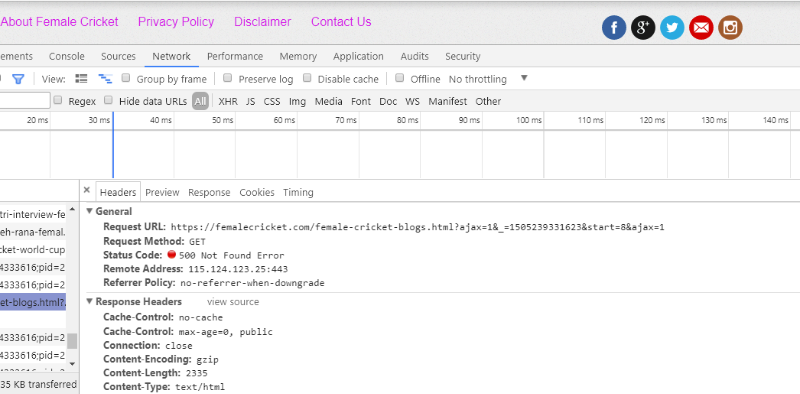The width and height of the screenshot is (800, 394).
Task: Switch to the Preview details tab
Action: [162, 192]
